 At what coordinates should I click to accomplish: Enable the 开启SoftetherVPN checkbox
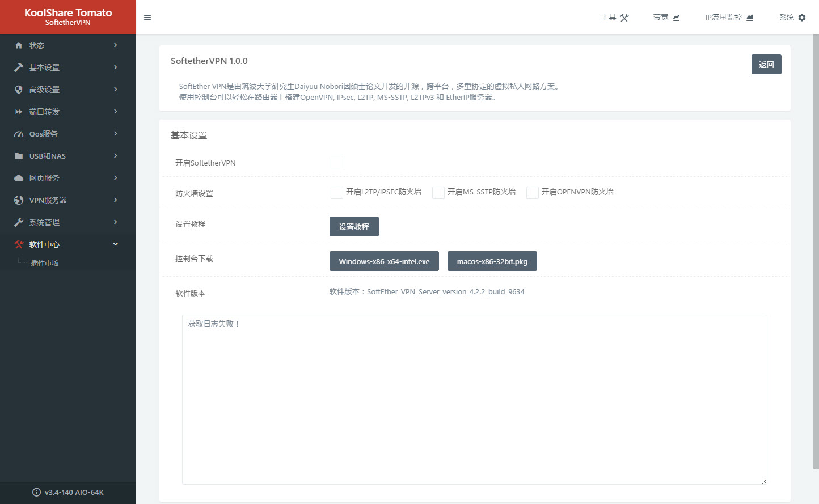pyautogui.click(x=337, y=162)
